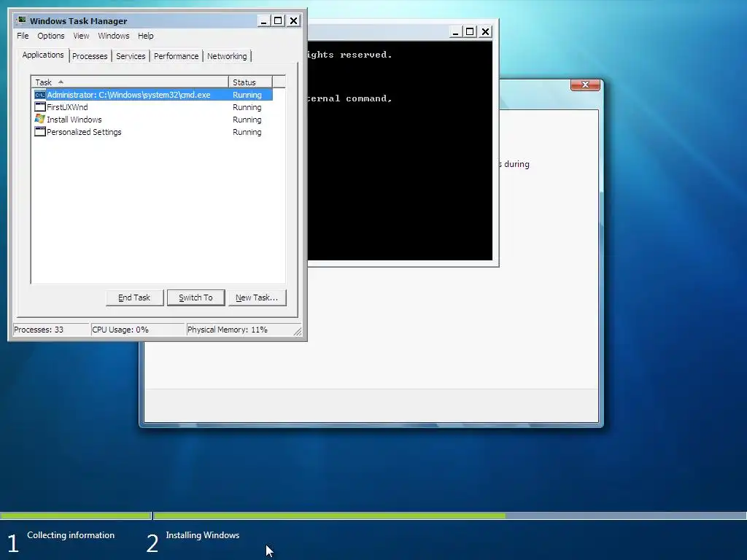Open the View menu
The image size is (747, 560).
[x=81, y=36]
